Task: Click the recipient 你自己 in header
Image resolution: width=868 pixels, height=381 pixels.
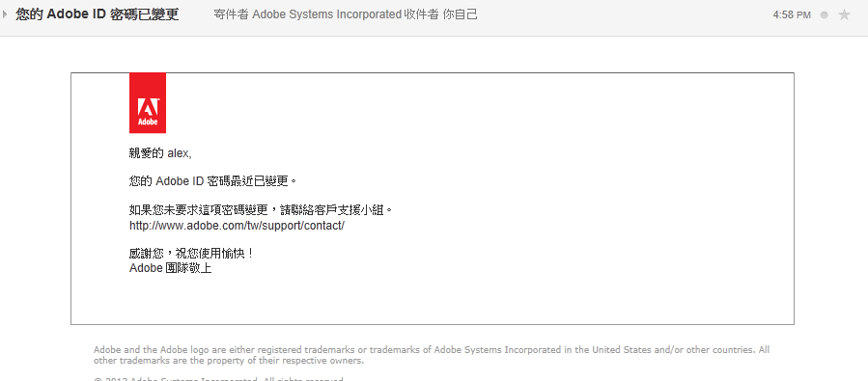Action: coord(460,14)
